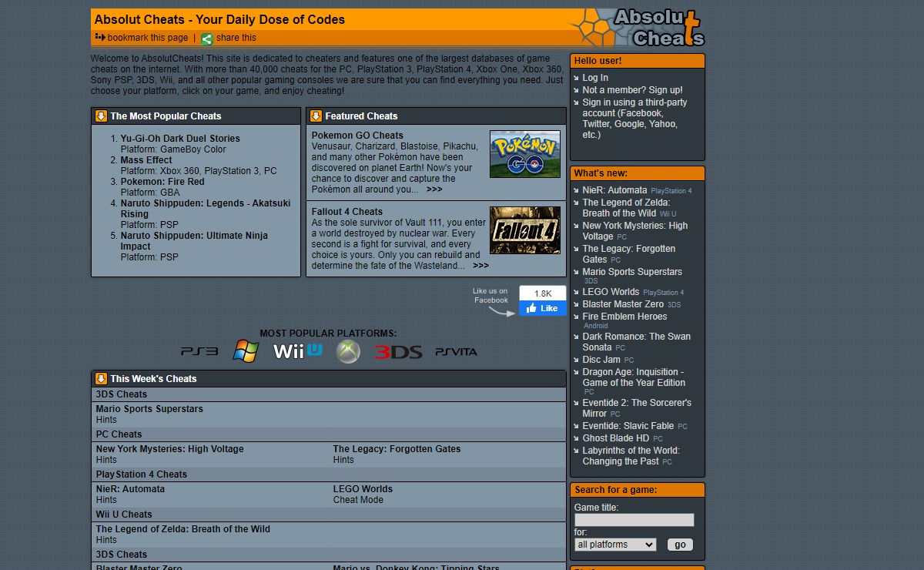Open Dragon Age: Inquisition GOTY Edition link
The width and height of the screenshot is (924, 570).
pyautogui.click(x=634, y=377)
